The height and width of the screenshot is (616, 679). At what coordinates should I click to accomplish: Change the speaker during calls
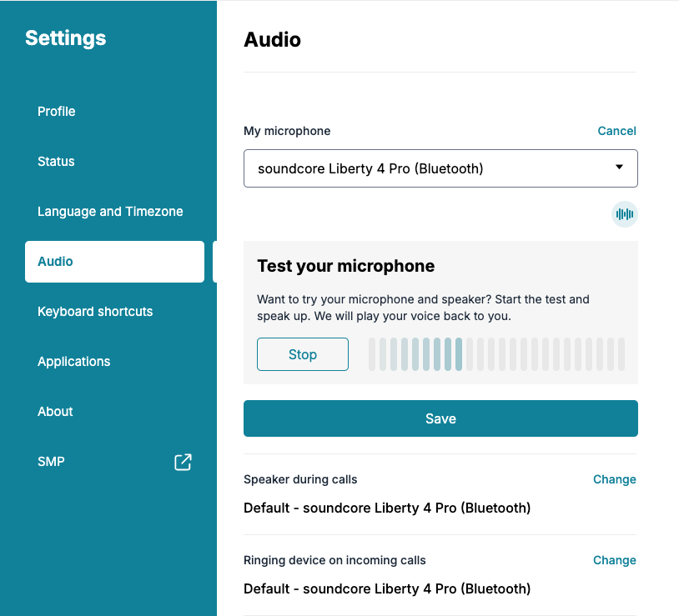tap(614, 479)
